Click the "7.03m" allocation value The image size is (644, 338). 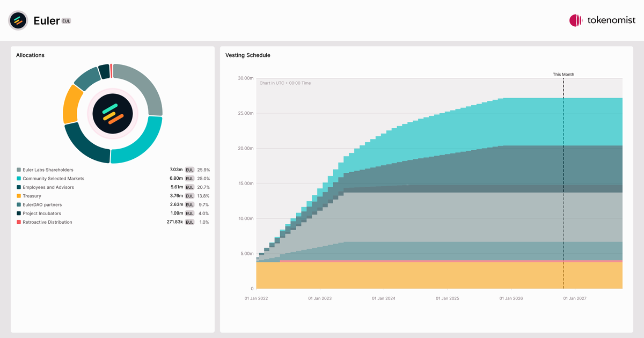click(177, 170)
